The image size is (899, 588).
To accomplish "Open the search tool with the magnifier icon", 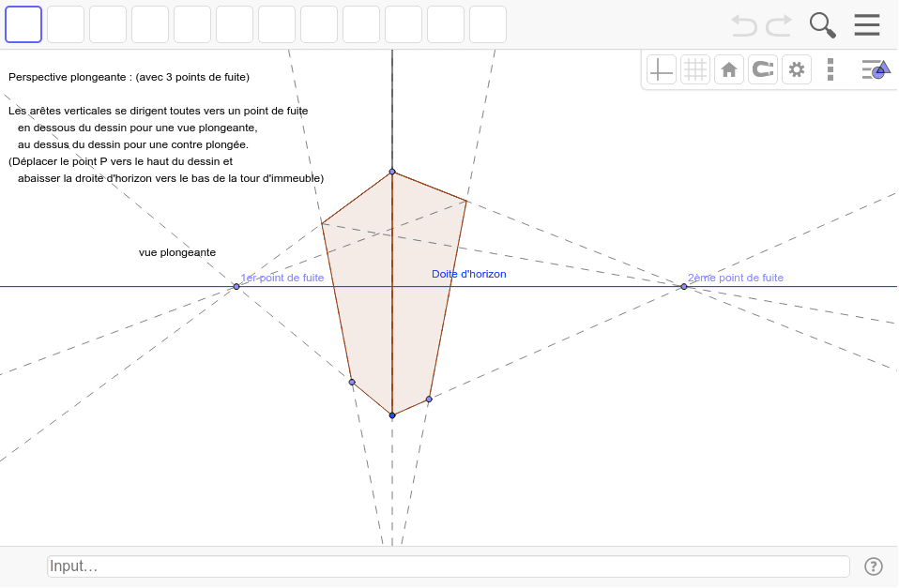I will (822, 24).
